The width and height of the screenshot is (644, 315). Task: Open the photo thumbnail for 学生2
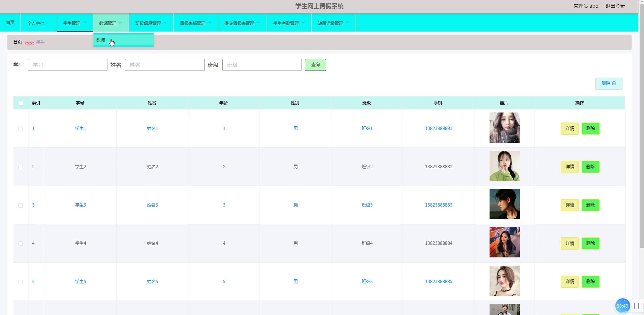(504, 166)
